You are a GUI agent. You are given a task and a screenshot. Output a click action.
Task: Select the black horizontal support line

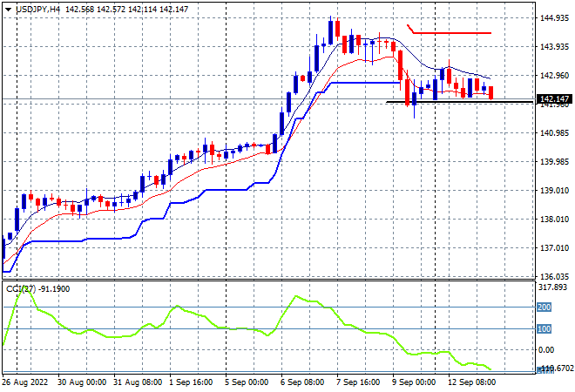tap(459, 102)
